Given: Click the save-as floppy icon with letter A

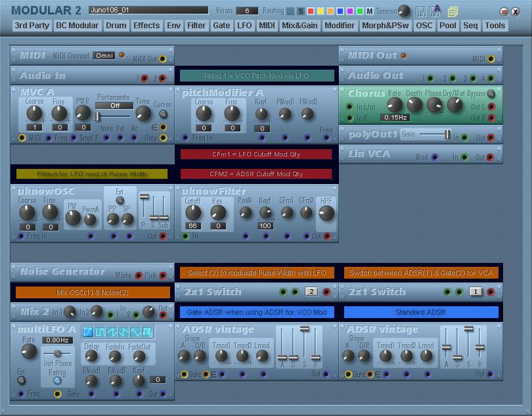Looking at the screenshot, I should 435,11.
